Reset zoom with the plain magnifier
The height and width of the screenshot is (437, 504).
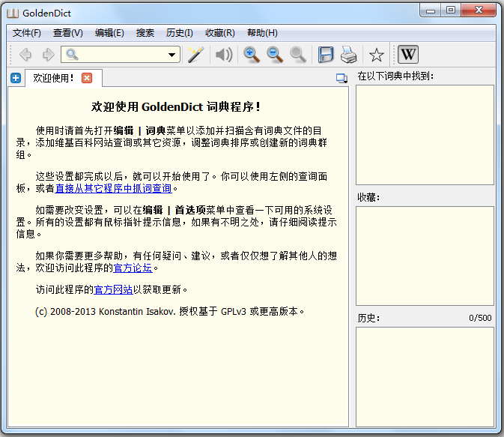click(x=297, y=55)
